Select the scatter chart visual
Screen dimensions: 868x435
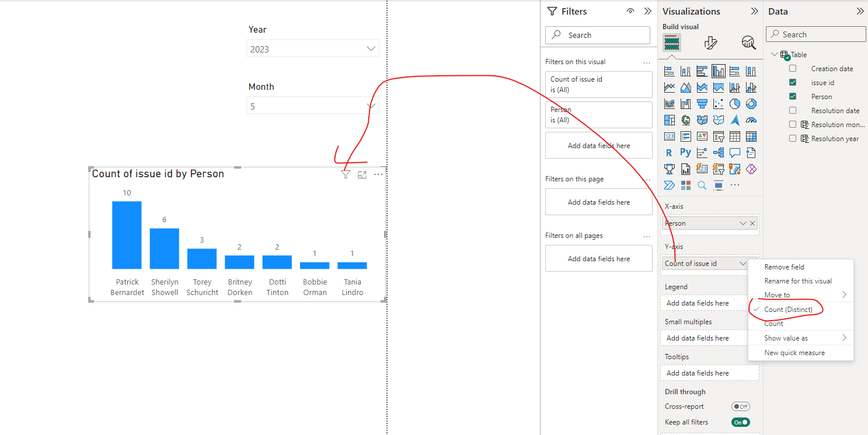click(719, 104)
